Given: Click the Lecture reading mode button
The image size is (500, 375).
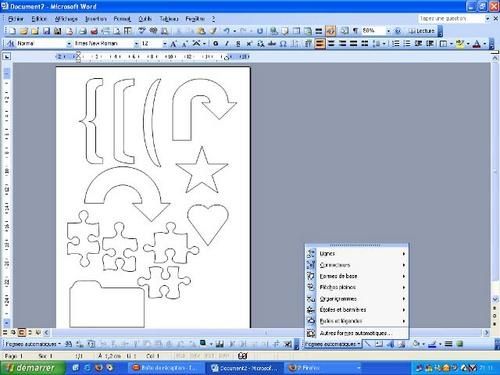Looking at the screenshot, I should click(422, 31).
